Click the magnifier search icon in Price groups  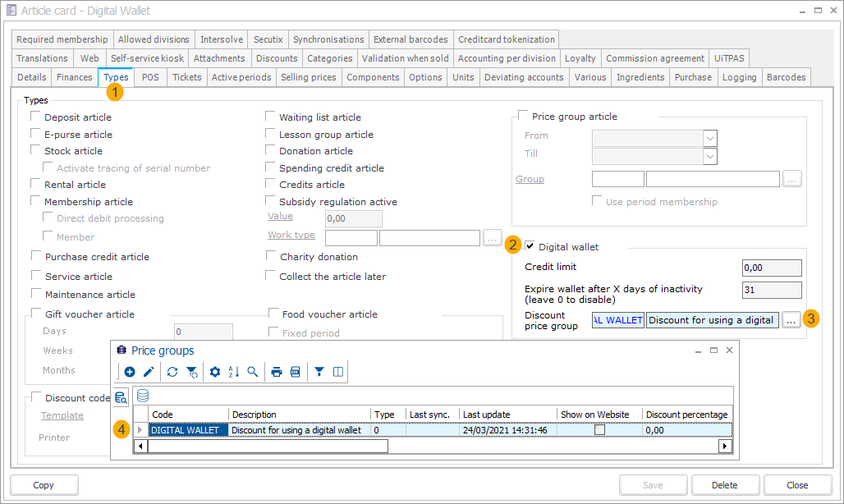[253, 372]
